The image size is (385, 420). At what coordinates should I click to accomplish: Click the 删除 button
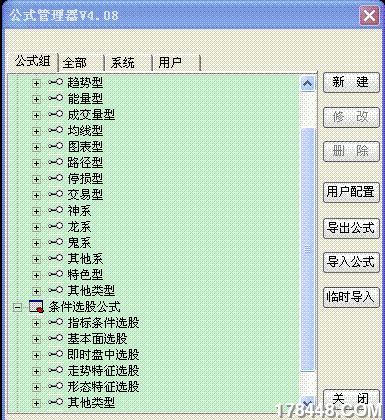click(x=351, y=152)
